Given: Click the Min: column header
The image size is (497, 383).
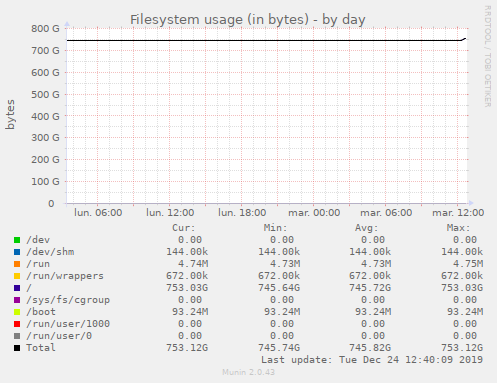Looking at the screenshot, I should (x=275, y=228).
